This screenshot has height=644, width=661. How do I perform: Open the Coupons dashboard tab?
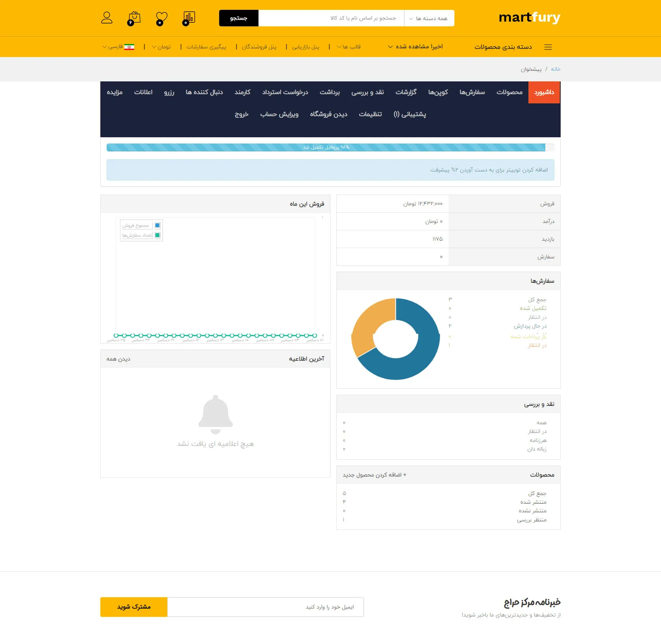coord(438,92)
